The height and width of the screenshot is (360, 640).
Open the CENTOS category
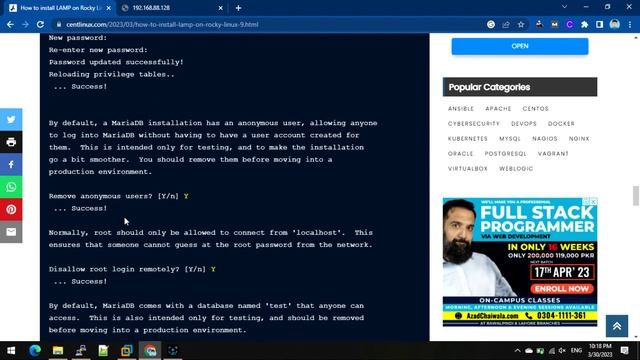tap(536, 109)
